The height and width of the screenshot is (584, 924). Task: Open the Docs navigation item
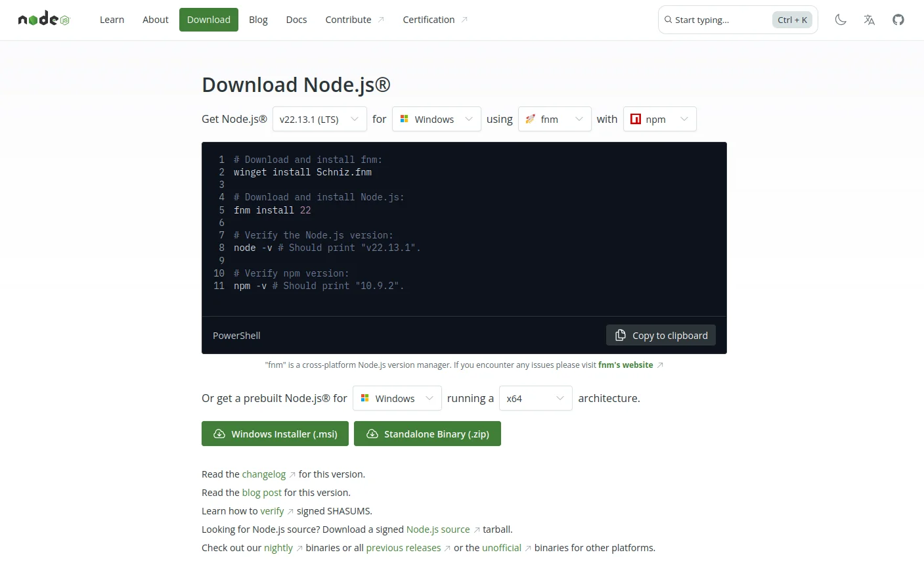tap(296, 20)
